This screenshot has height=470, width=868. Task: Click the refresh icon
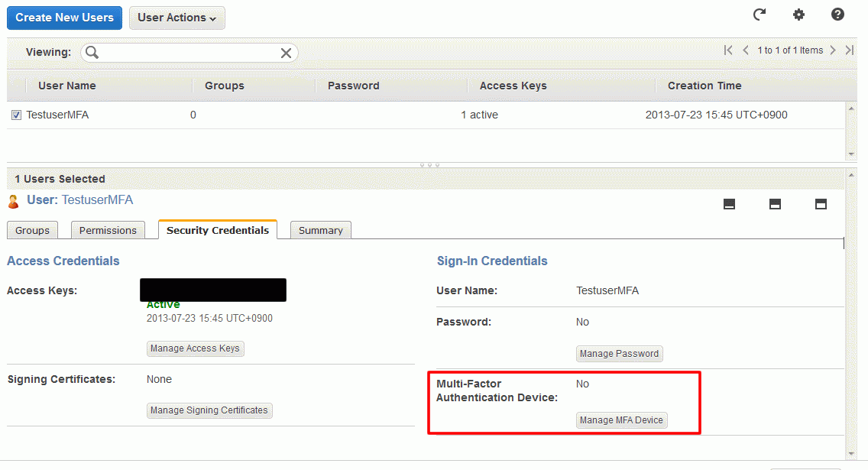[x=759, y=15]
